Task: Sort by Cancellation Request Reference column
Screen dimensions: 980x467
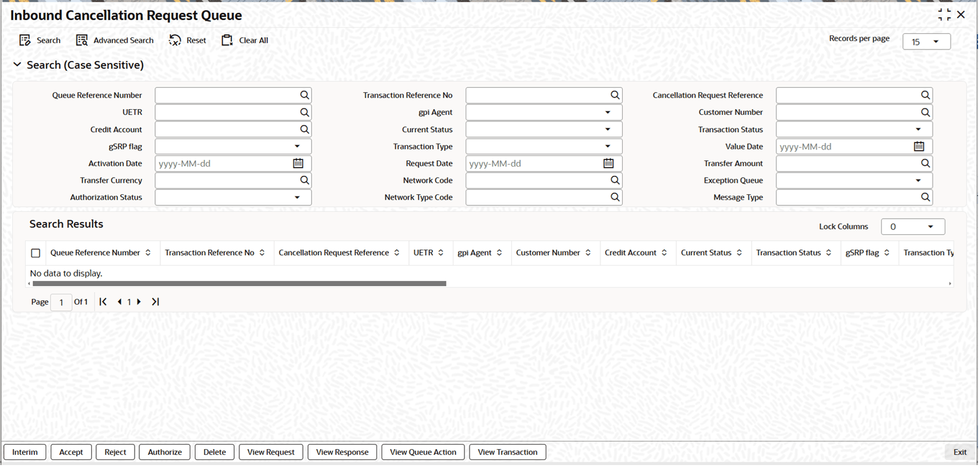Action: (397, 253)
